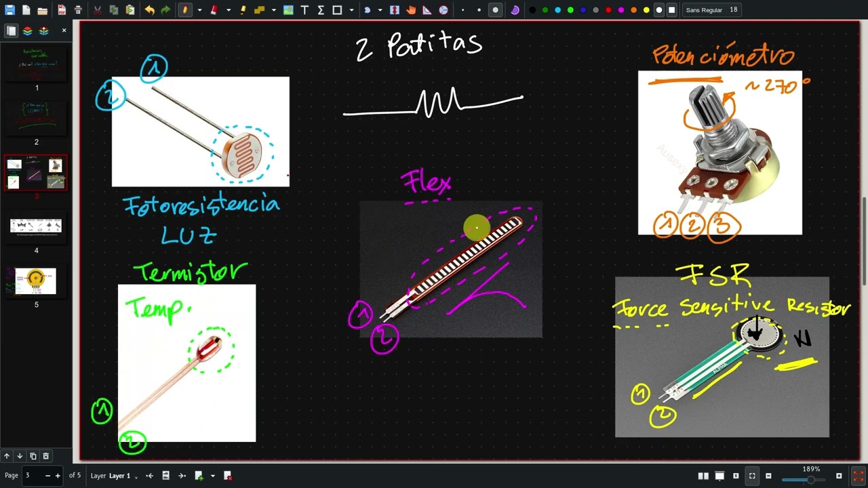Viewport: 868px width, 488px height.
Task: Select the region selection tool
Action: pyautogui.click(x=367, y=10)
